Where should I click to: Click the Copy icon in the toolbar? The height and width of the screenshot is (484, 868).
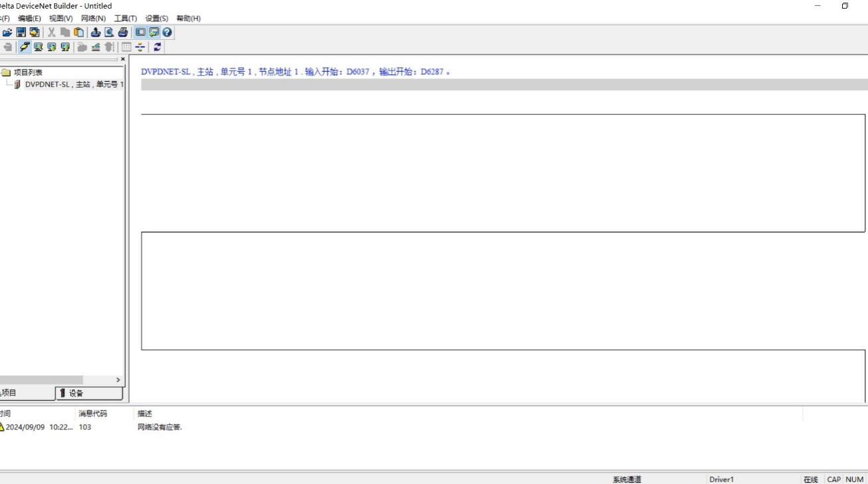click(65, 32)
